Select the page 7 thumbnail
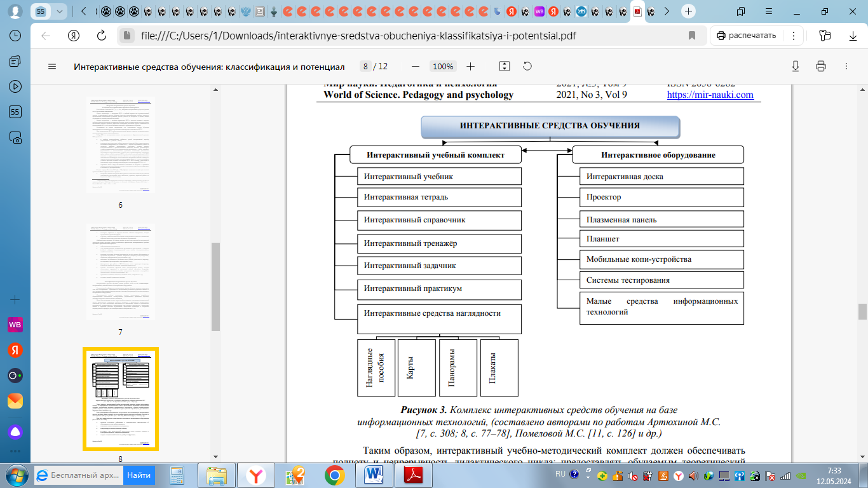This screenshot has height=488, width=868. click(x=120, y=271)
